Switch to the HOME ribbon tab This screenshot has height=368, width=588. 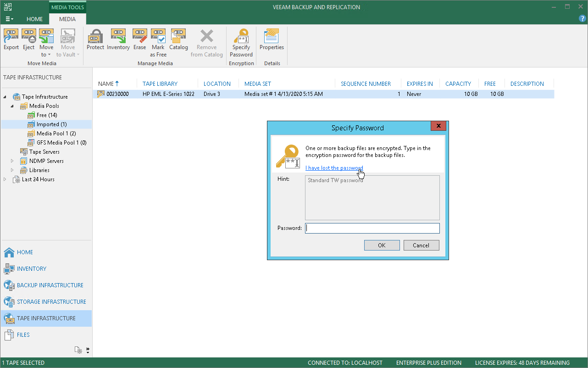click(x=35, y=19)
